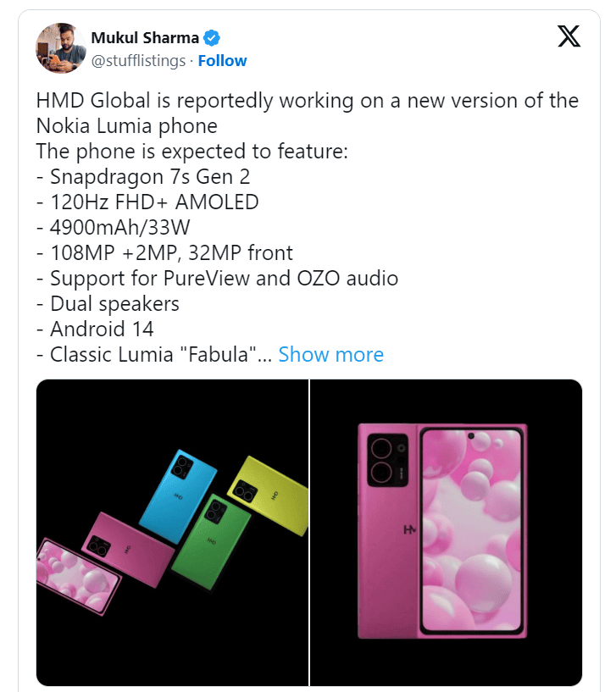This screenshot has height=692, width=616.
Task: Click the blue verified badge
Action: pos(212,38)
